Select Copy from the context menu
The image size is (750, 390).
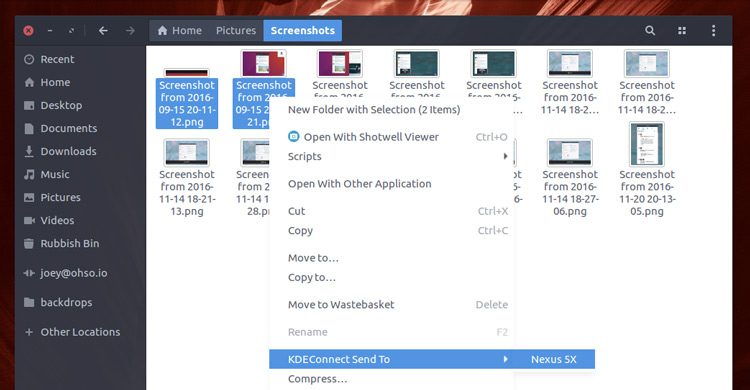(x=300, y=231)
